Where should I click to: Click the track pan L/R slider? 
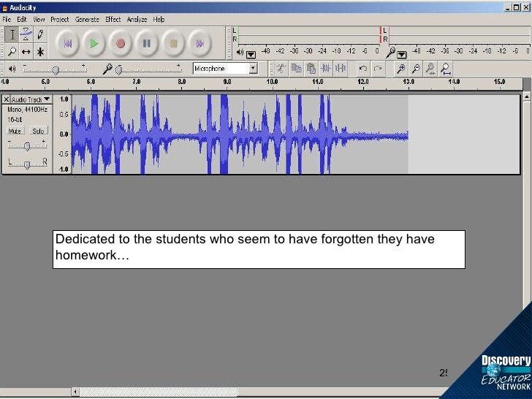(27, 164)
